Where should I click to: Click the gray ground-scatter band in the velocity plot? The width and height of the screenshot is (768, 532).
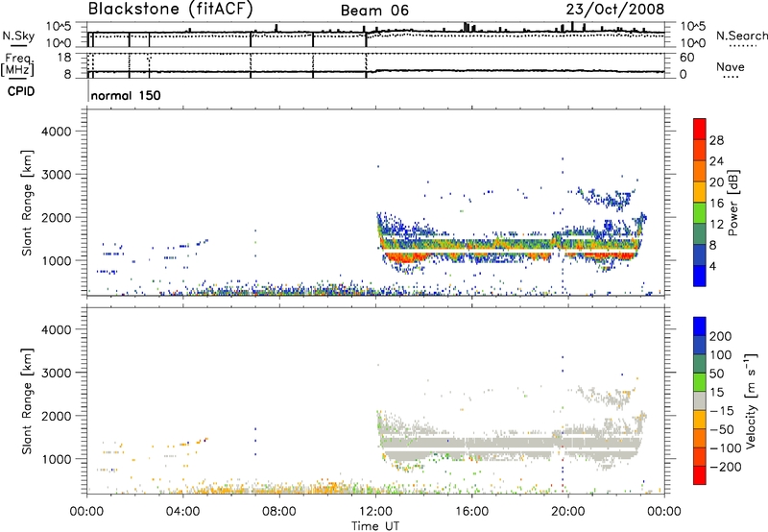[510, 448]
